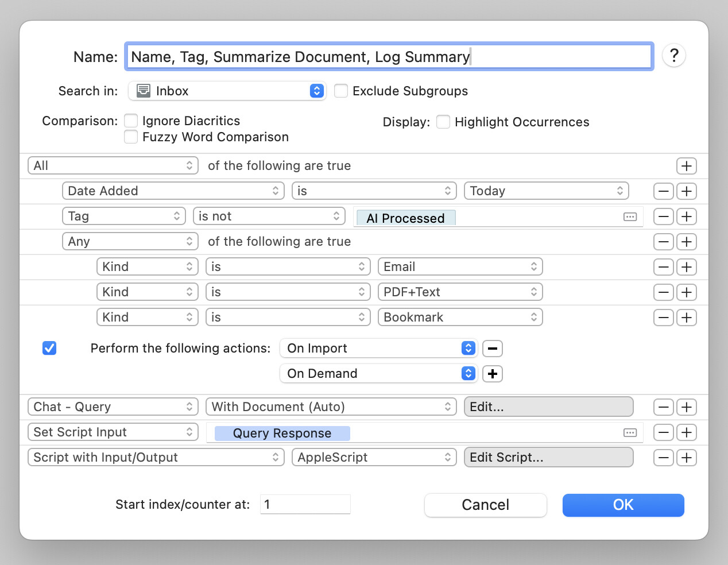
Task: Open the AI Processed tag ellipsis picker
Action: (630, 217)
